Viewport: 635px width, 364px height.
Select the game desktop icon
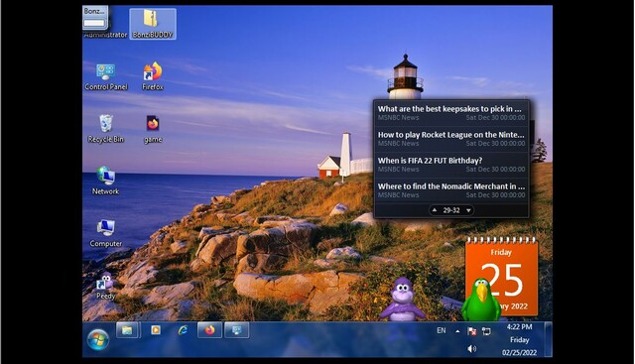click(153, 129)
